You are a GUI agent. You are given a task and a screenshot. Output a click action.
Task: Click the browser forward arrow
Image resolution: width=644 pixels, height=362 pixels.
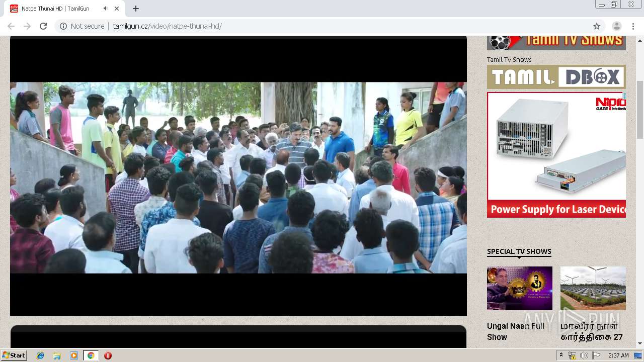click(x=27, y=26)
